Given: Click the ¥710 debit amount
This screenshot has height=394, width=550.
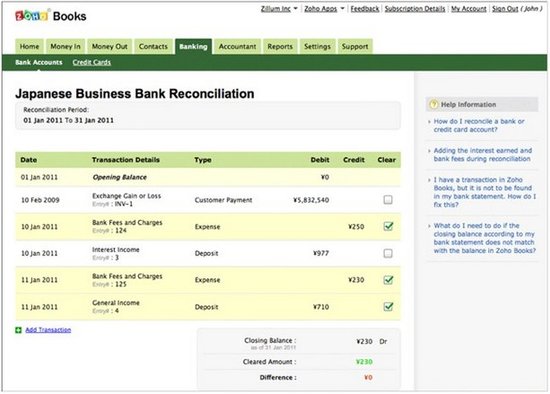Looking at the screenshot, I should coord(321,307).
